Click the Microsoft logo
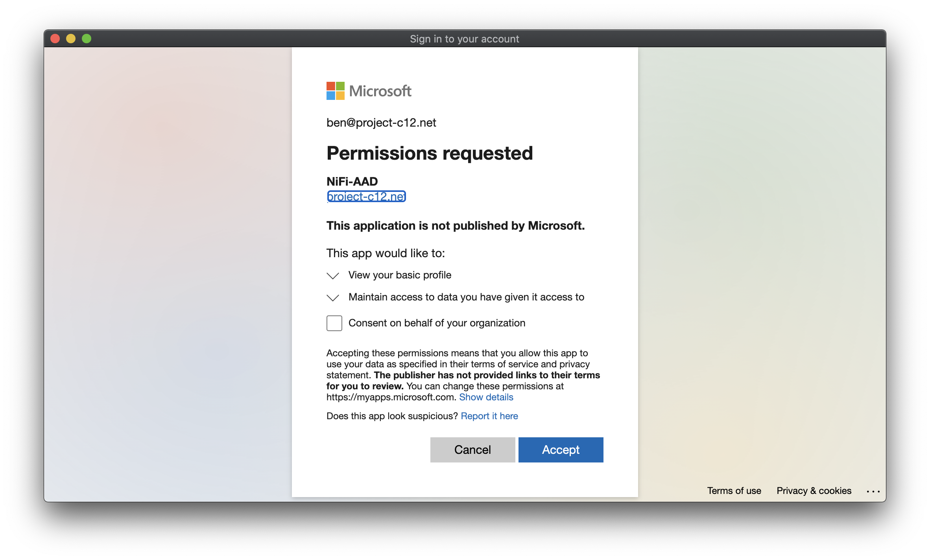Screen dimensions: 930x560 point(369,91)
